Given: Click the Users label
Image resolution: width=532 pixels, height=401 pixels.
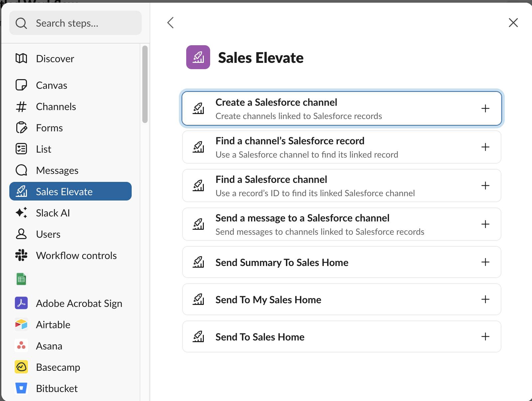Looking at the screenshot, I should [x=48, y=234].
